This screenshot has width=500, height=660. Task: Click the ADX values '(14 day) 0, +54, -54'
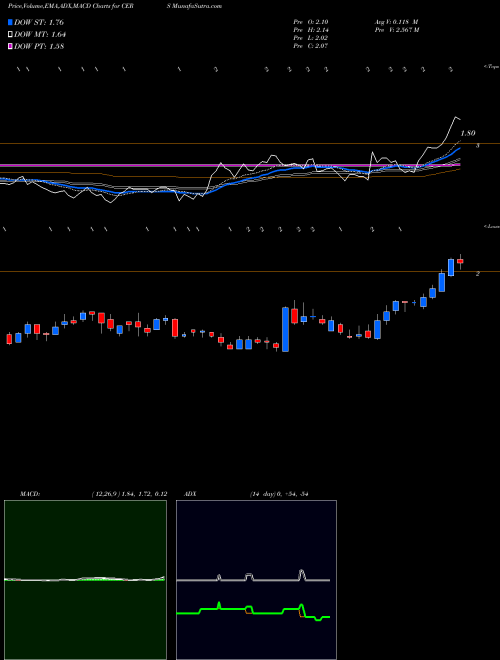pyautogui.click(x=279, y=494)
